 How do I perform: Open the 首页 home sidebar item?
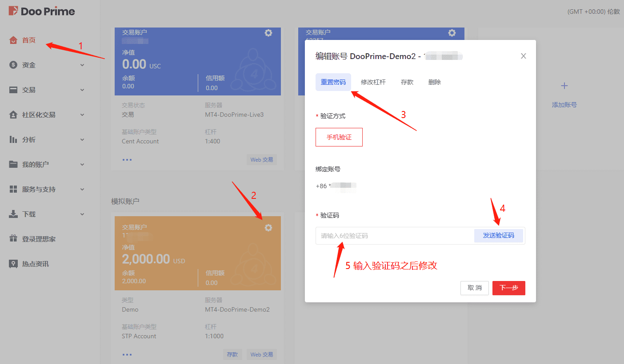[28, 40]
